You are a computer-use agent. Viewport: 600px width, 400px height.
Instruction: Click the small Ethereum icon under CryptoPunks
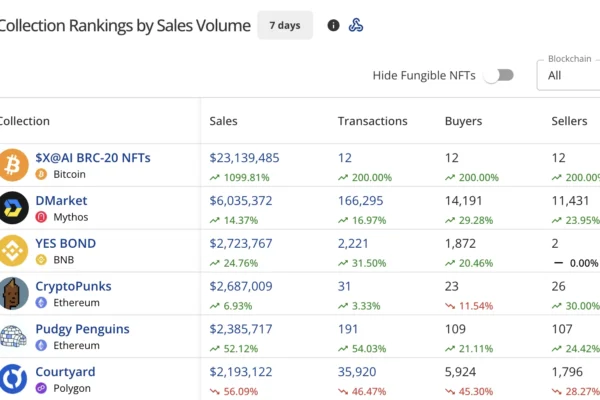click(x=42, y=302)
